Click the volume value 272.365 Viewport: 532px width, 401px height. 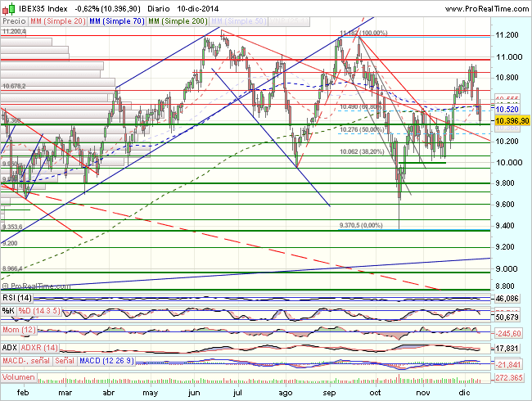[x=509, y=378]
